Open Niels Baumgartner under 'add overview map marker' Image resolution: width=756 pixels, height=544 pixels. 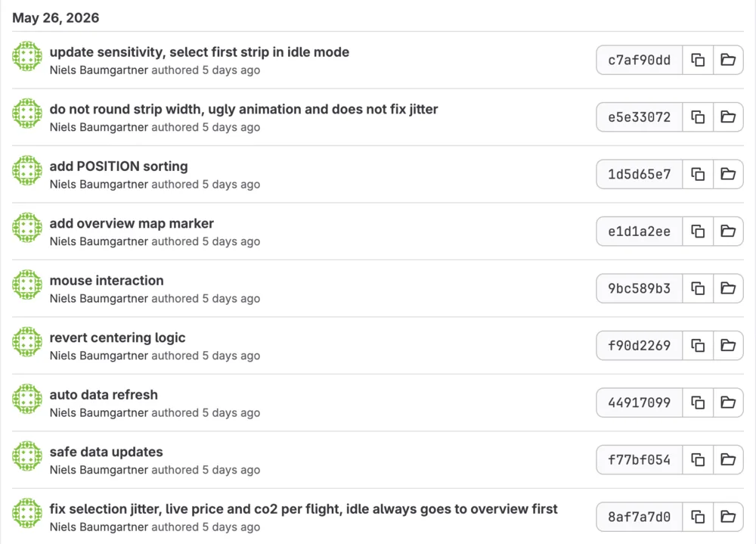[99, 241]
